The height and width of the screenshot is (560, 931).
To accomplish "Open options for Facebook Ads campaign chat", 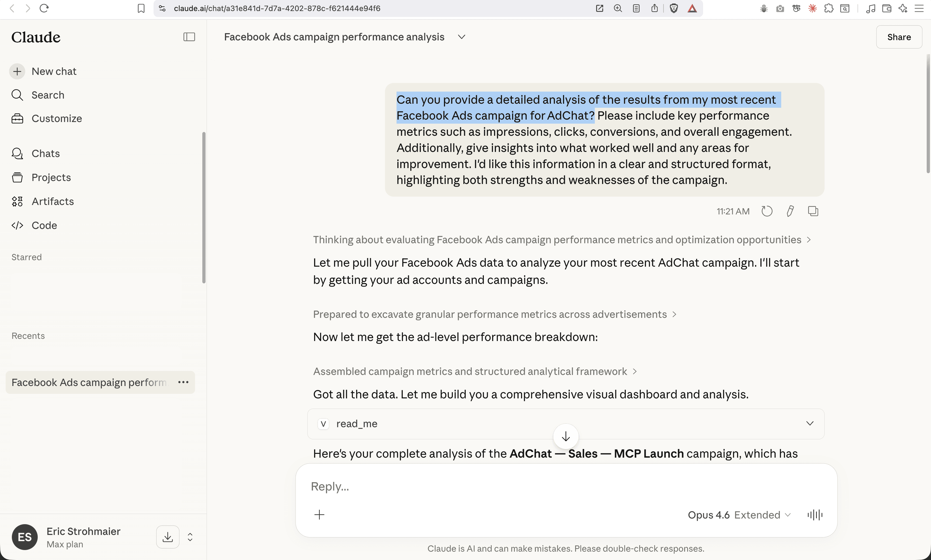I will tap(183, 382).
